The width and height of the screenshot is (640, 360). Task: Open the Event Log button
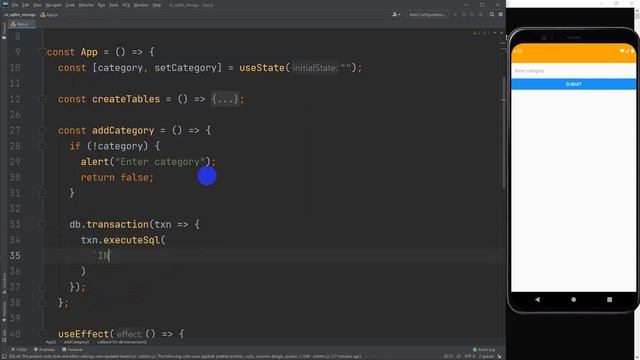pyautogui.click(x=484, y=349)
